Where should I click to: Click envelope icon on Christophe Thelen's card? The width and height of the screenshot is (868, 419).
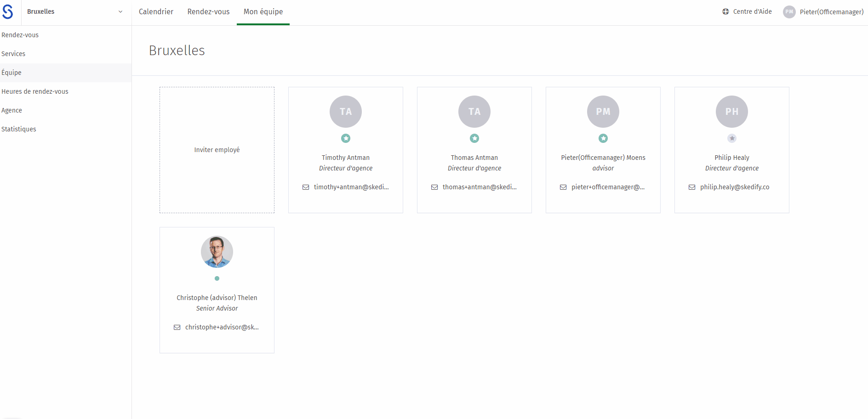(177, 328)
